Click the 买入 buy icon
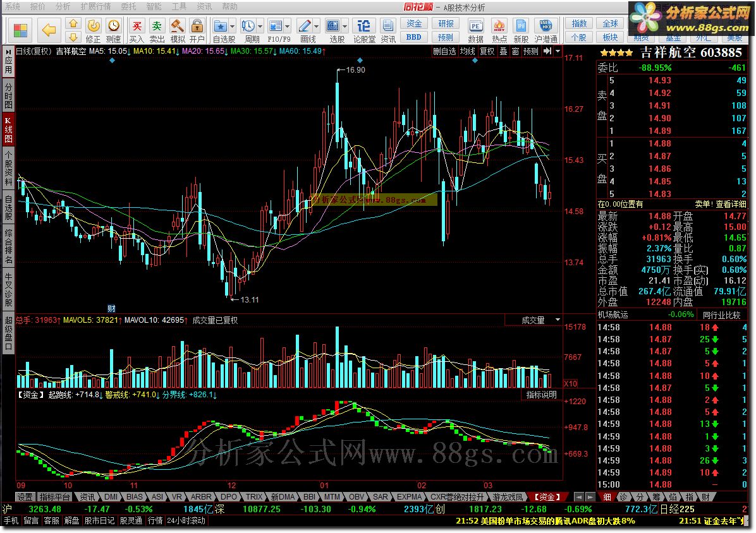756x533 pixels. coord(137,30)
